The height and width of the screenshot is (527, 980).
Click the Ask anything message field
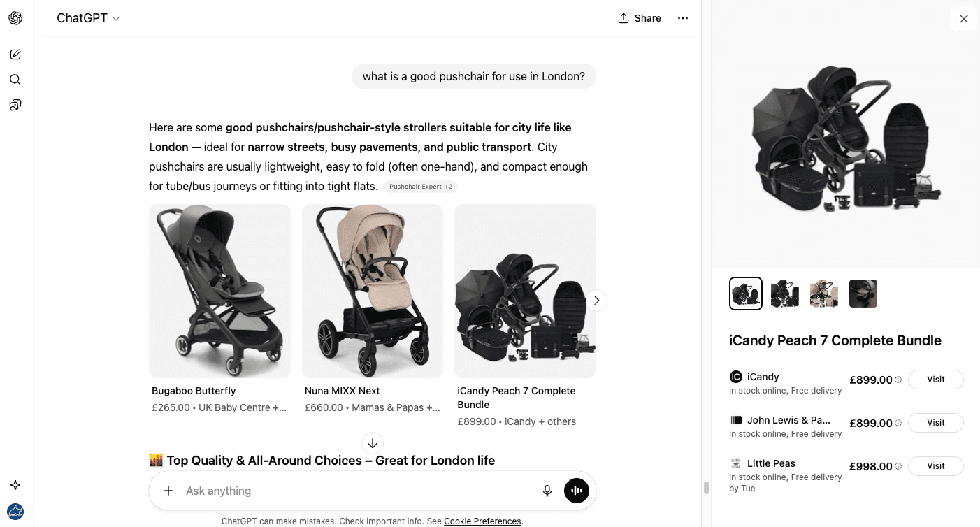tap(350, 491)
